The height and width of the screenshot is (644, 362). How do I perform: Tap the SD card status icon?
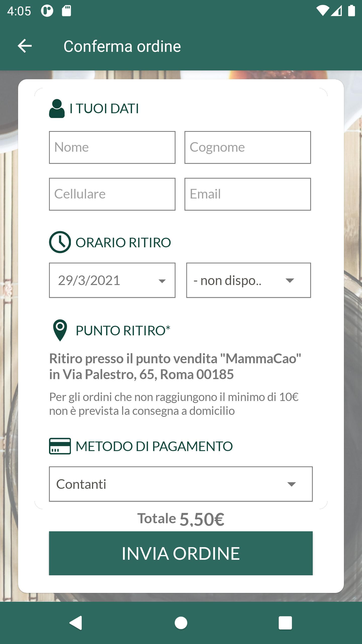pyautogui.click(x=67, y=11)
